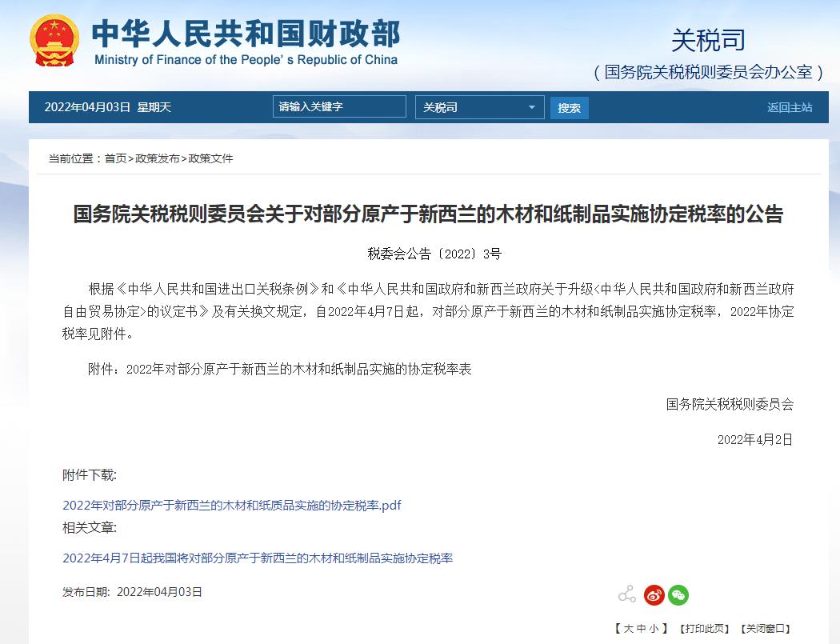Screen dimensions: 840x644
Task: Share the article to Weibo
Action: tap(654, 594)
